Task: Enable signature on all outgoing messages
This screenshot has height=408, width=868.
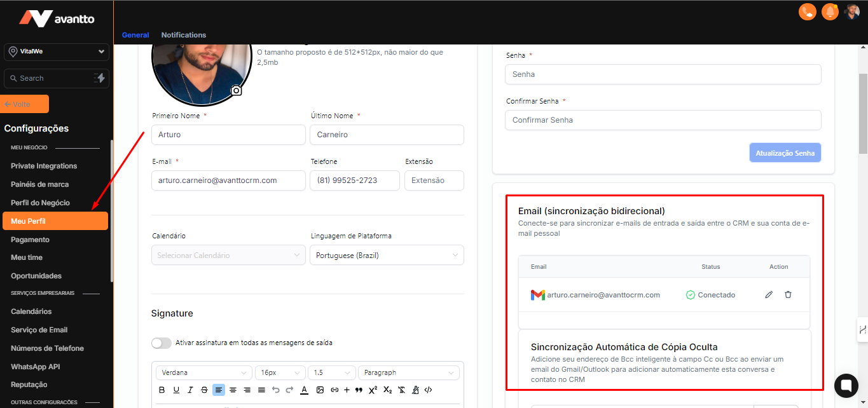Action: click(x=162, y=343)
